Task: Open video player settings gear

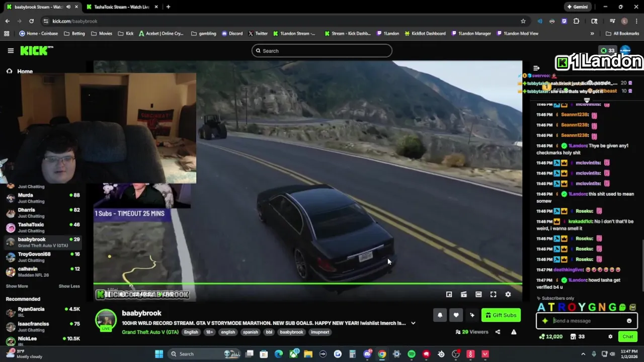Action: [508, 295]
